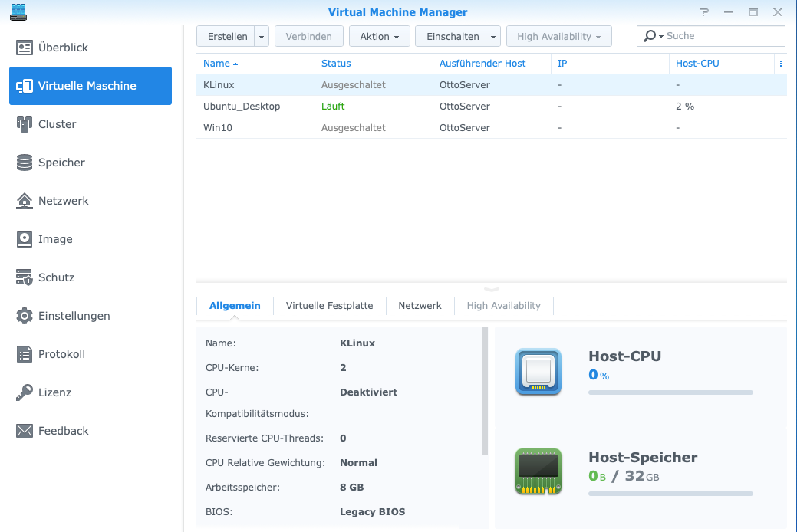
Task: Select the Cluster sidebar icon
Action: [x=25, y=124]
